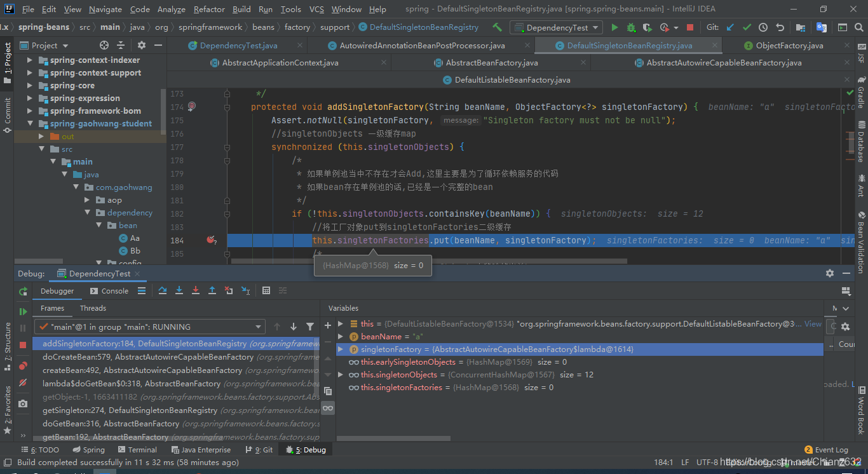The height and width of the screenshot is (474, 868).
Task: Open Project panel gear settings
Action: (x=141, y=45)
